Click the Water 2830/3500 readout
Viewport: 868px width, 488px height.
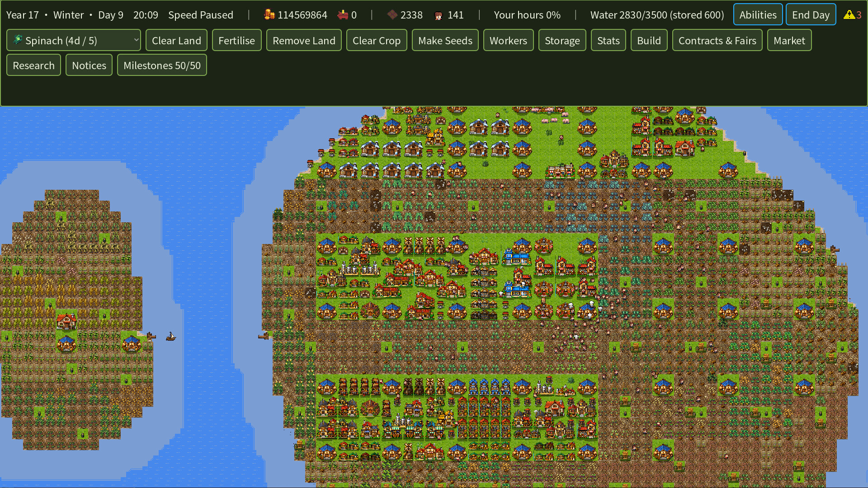pos(657,15)
